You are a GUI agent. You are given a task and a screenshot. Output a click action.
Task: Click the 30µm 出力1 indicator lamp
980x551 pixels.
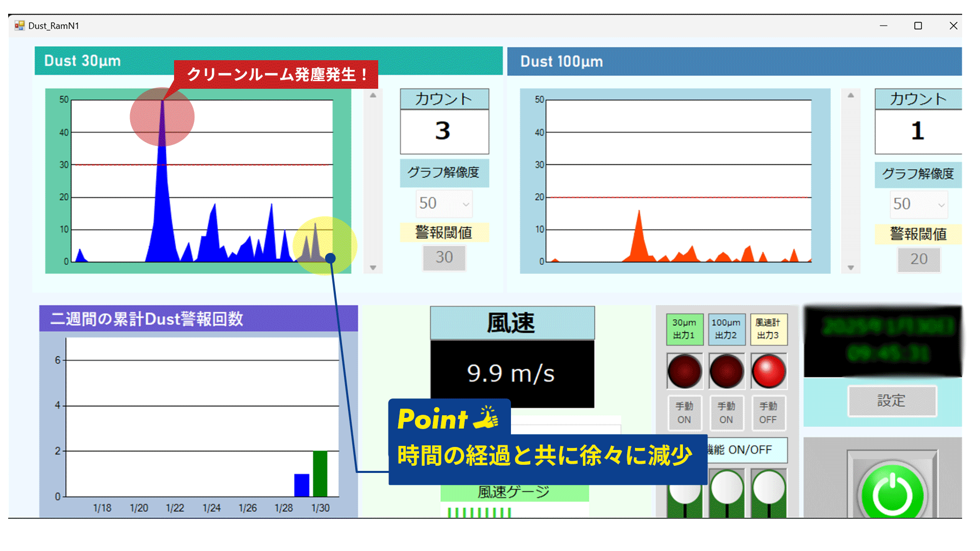pyautogui.click(x=684, y=371)
